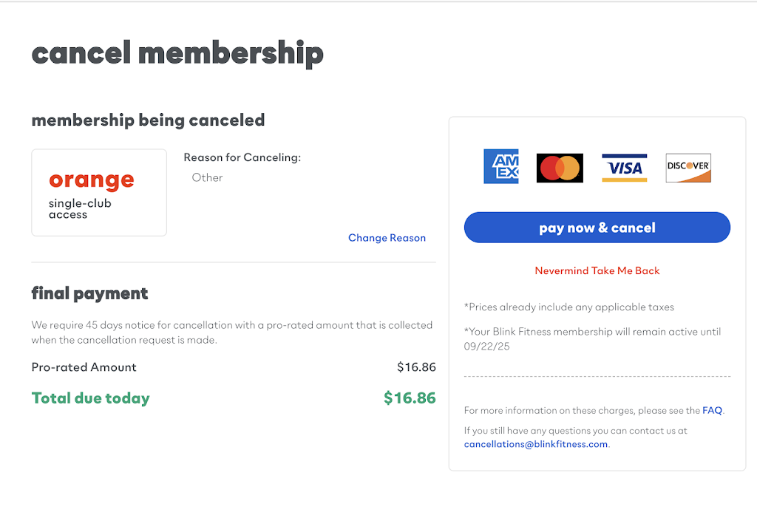Click the green $16.86 total amount
This screenshot has height=532, width=757.
click(x=410, y=398)
